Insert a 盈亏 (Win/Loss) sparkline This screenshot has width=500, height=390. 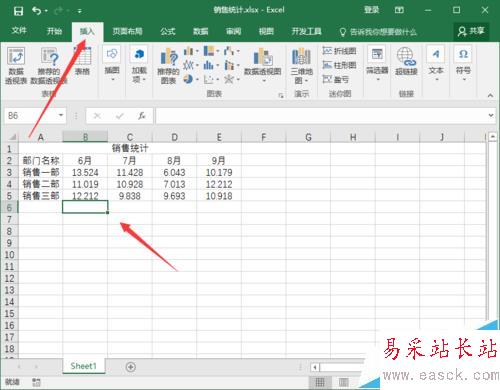pyautogui.click(x=336, y=79)
